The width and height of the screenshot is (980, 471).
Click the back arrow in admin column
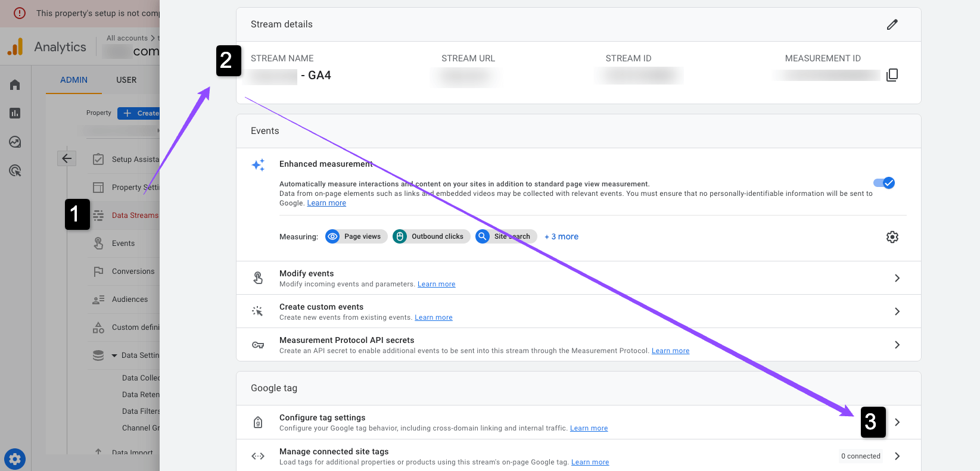click(67, 158)
